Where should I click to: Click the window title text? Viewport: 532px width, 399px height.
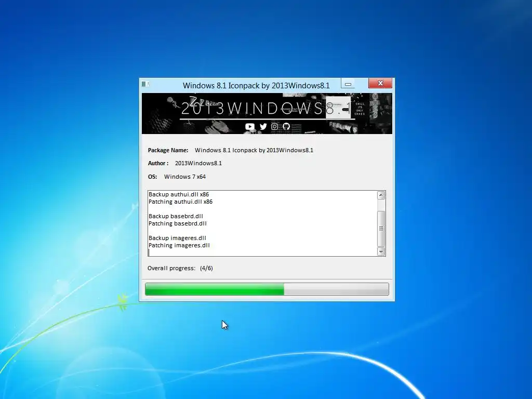pos(256,86)
